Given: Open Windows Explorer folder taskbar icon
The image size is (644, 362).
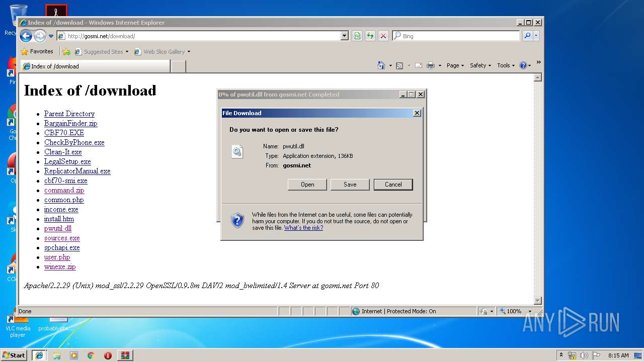Looking at the screenshot, I should click(x=57, y=355).
